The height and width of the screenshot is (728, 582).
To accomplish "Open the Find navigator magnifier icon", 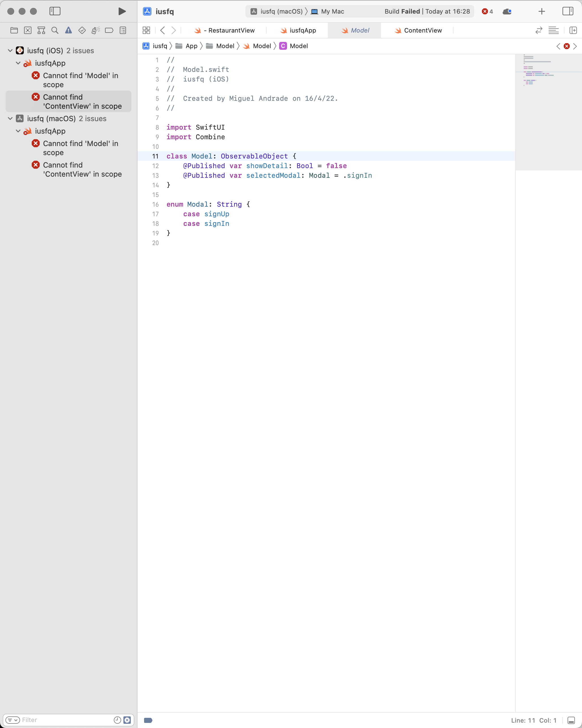I will click(x=55, y=30).
